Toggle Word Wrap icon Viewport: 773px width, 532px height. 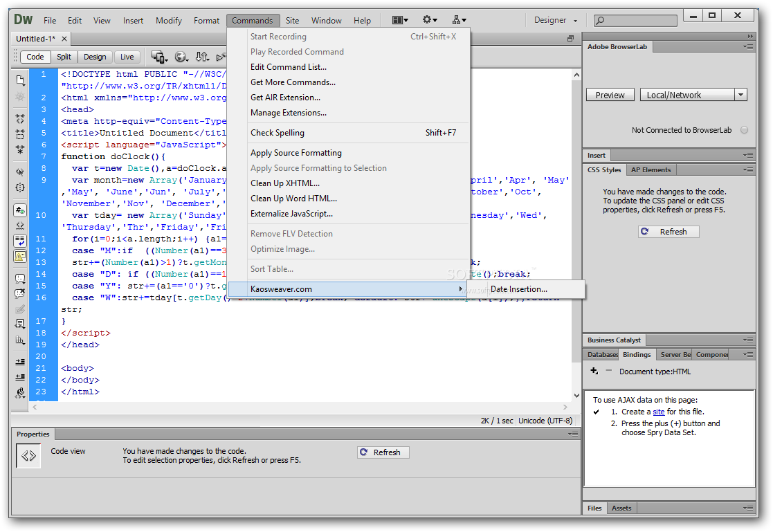(20, 241)
